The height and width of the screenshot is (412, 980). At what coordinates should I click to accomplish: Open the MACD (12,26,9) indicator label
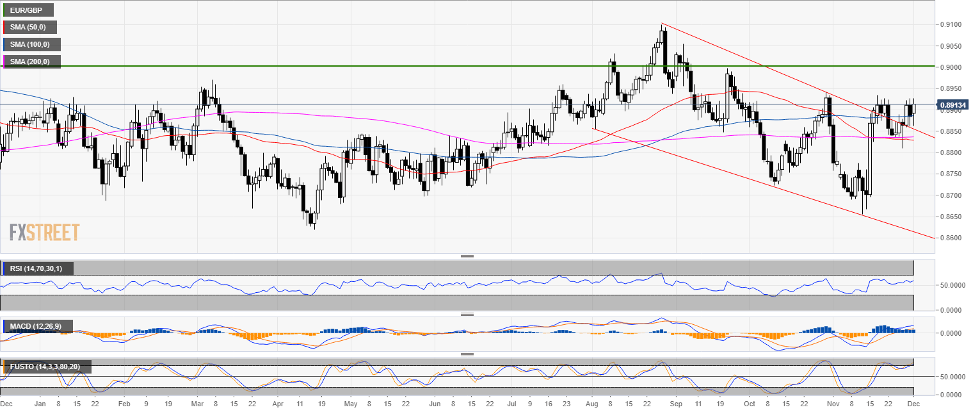point(37,327)
